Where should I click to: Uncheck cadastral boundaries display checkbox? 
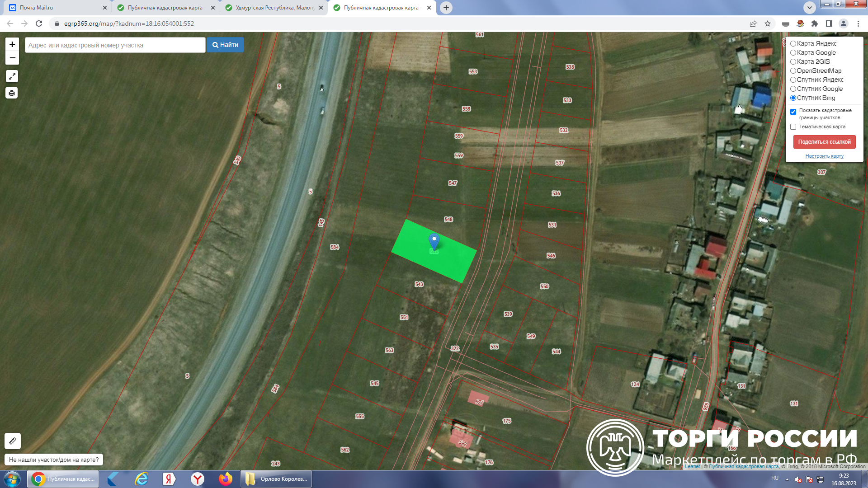point(793,112)
